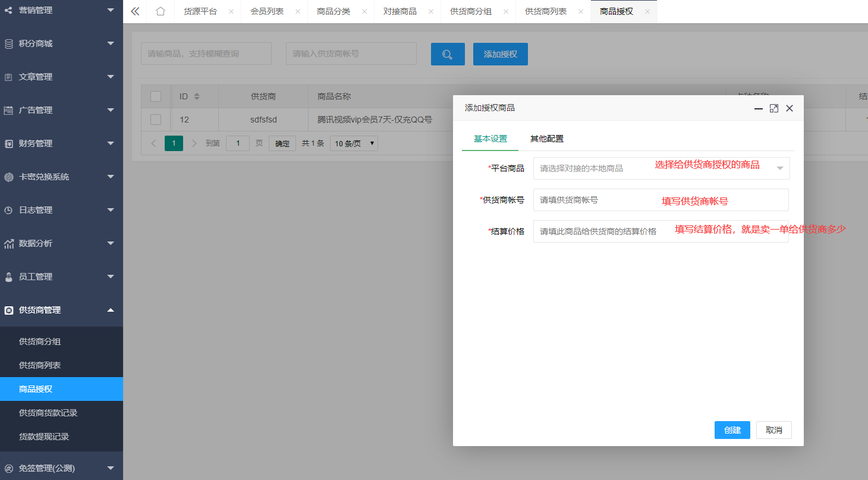
Task: Switch to 其他配置 tab in dialog
Action: click(547, 139)
